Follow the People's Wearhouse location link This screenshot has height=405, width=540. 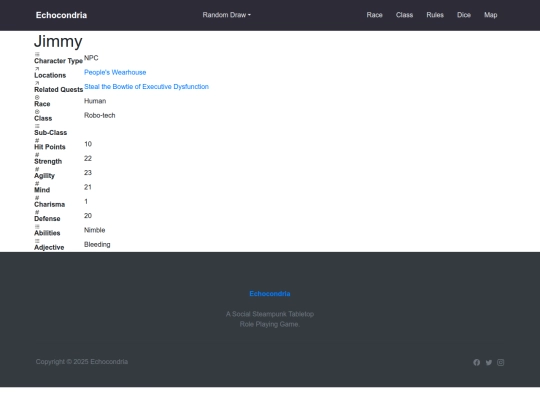coord(115,72)
